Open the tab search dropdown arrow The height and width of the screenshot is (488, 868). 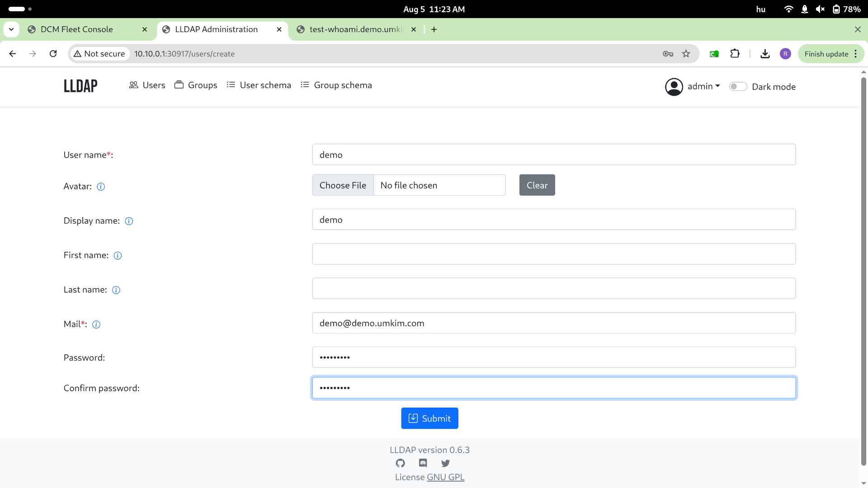point(11,29)
